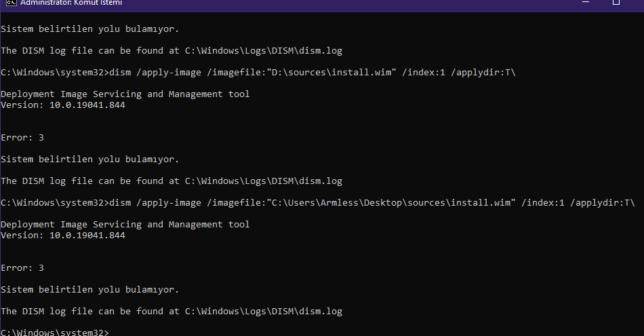Click the topmost DISM log file line

(x=172, y=51)
